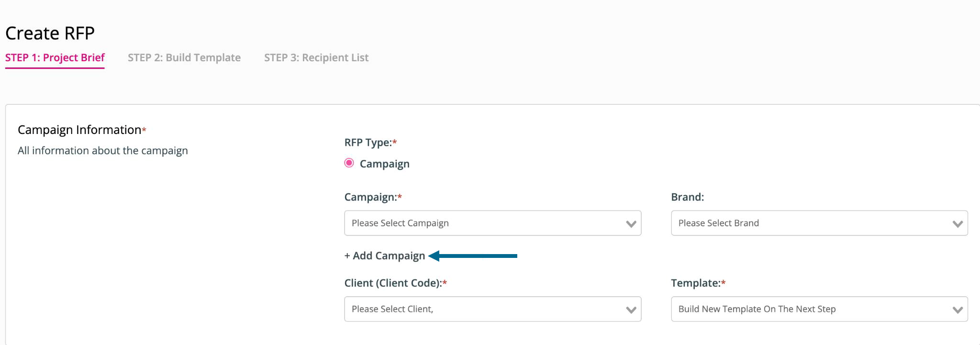Switch to STEP 1: Project Brief tab
Image resolution: width=980 pixels, height=345 pixels.
(55, 58)
